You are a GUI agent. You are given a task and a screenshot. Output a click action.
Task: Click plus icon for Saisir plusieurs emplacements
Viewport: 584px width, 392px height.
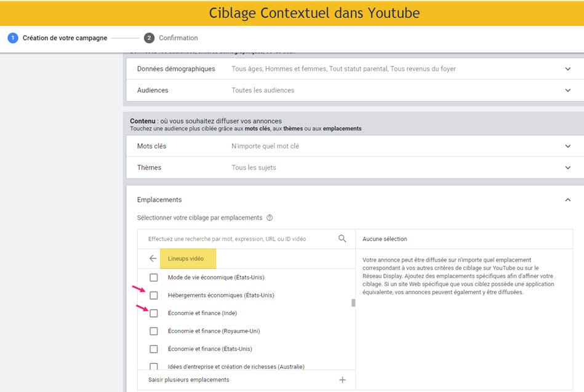pyautogui.click(x=342, y=380)
